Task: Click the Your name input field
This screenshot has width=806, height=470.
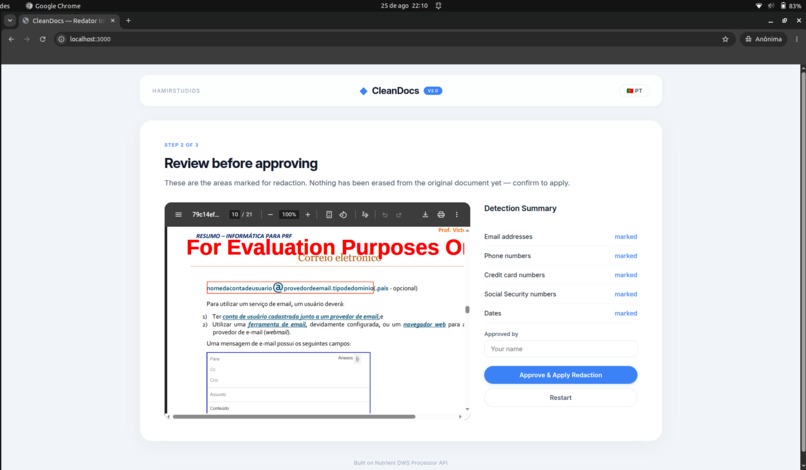Action: (x=560, y=349)
